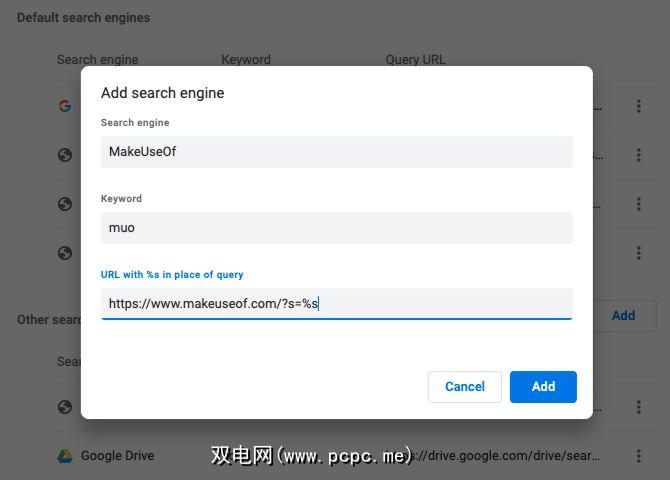Click the Google Drive icon
Image resolution: width=670 pixels, height=480 pixels.
click(65, 456)
